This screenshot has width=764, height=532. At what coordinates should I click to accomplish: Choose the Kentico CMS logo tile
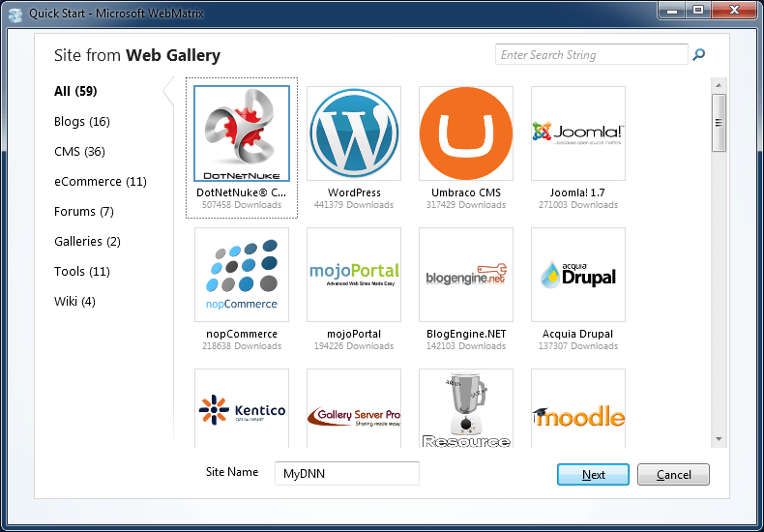click(242, 408)
